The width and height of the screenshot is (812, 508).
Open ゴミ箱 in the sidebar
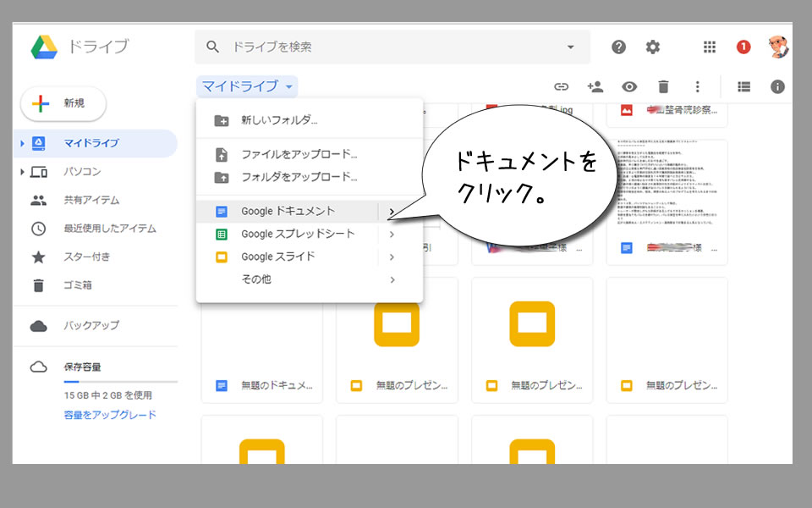pyautogui.click(x=96, y=285)
